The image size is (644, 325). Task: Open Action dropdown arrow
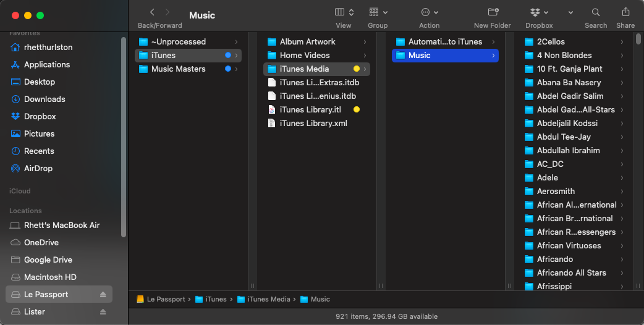point(436,13)
